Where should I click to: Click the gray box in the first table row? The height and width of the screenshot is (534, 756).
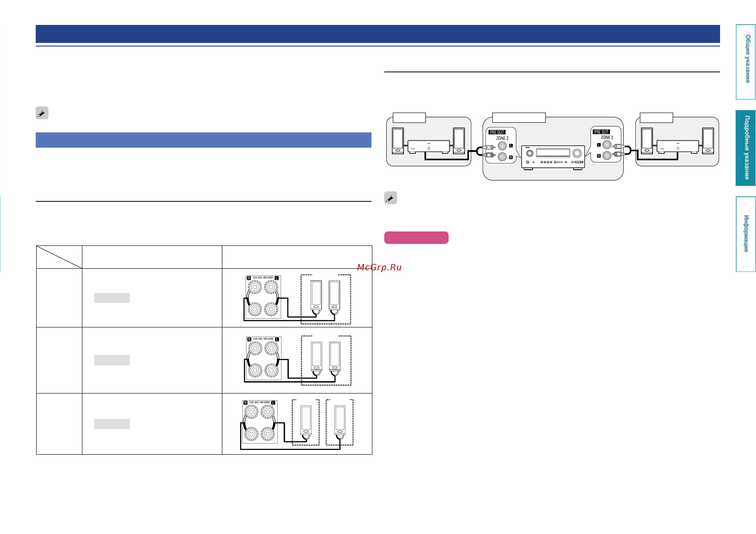[x=112, y=298]
